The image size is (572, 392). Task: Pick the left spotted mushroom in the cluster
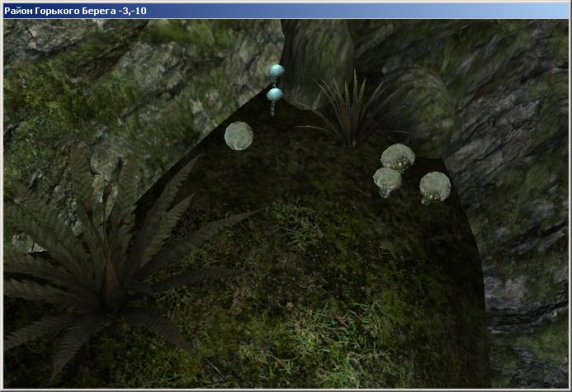(x=387, y=182)
